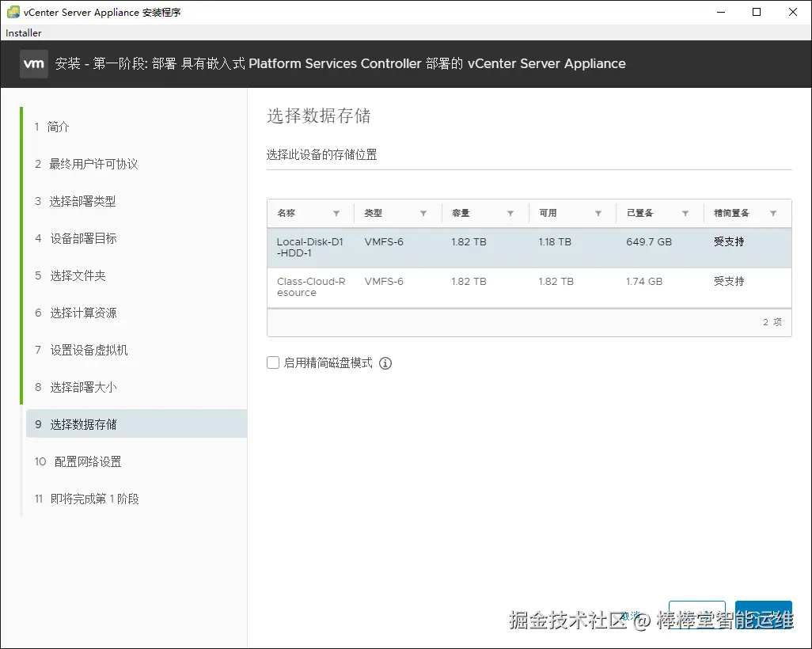
Task: Click the vCenter installer title bar icon
Action: (13, 12)
